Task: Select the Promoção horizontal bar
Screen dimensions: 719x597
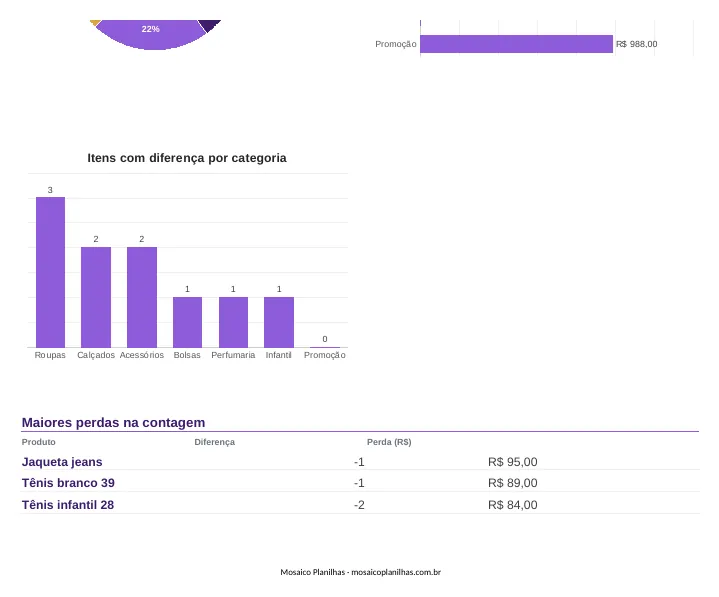Action: pos(516,44)
